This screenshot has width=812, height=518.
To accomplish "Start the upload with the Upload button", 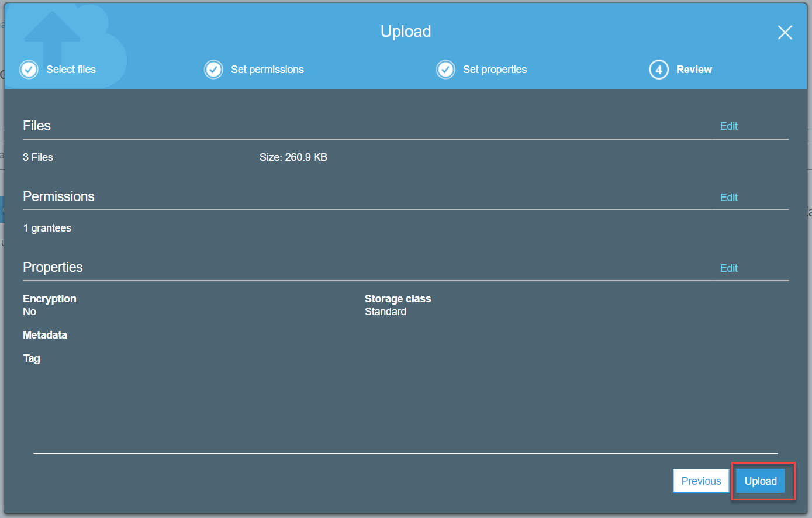I will tap(761, 481).
